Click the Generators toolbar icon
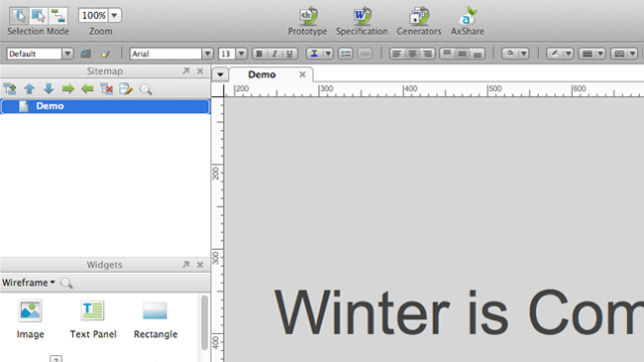The width and height of the screenshot is (644, 362). coord(418,17)
